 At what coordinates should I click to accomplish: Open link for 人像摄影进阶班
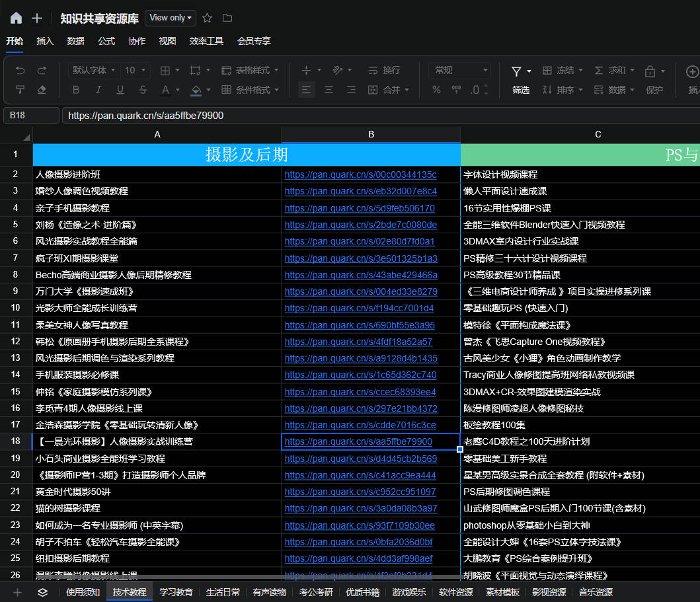click(360, 174)
